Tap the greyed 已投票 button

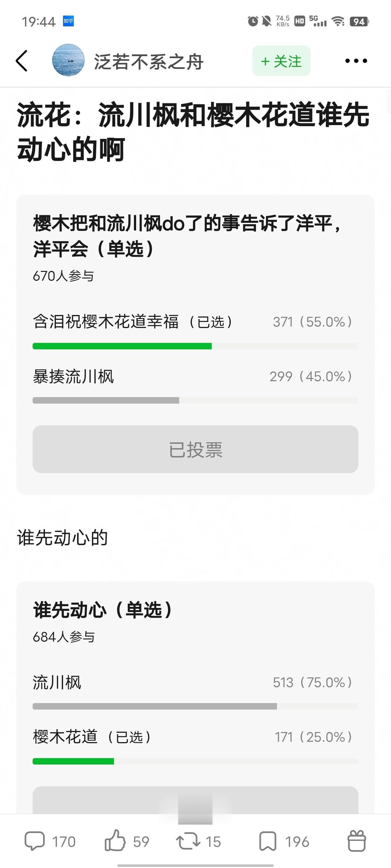coord(195,449)
